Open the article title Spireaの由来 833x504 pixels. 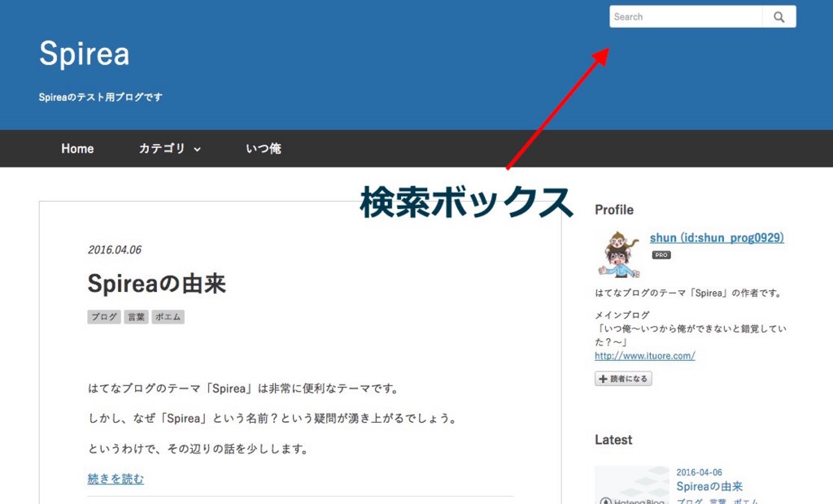tap(157, 284)
